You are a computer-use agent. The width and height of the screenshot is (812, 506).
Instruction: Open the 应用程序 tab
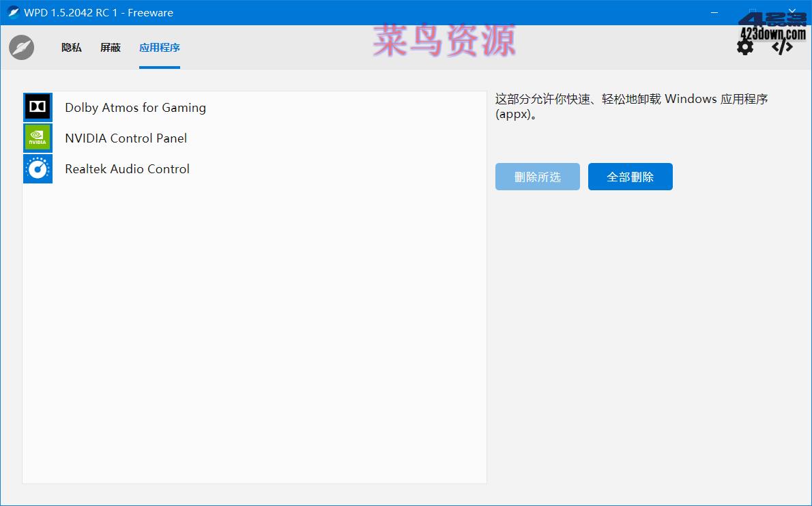tap(159, 47)
